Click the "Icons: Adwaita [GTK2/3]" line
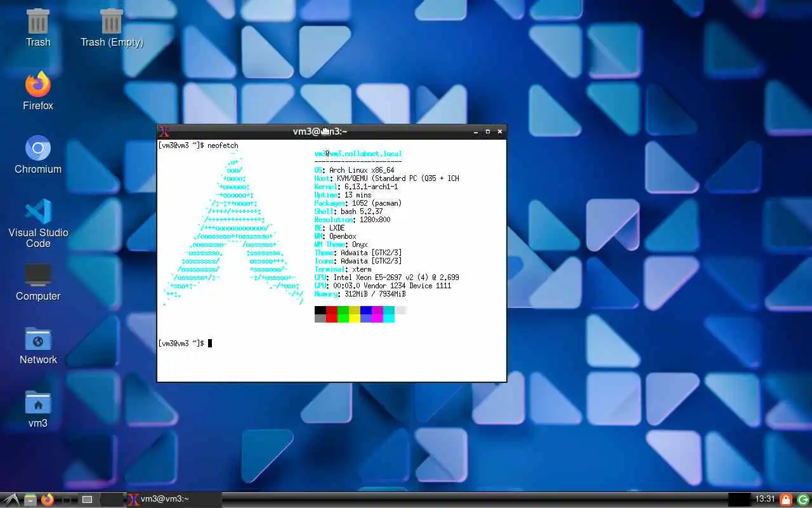812x508 pixels. 358,261
